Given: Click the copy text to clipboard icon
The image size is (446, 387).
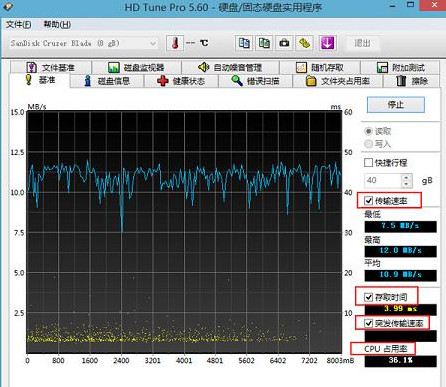Looking at the screenshot, I should point(244,43).
